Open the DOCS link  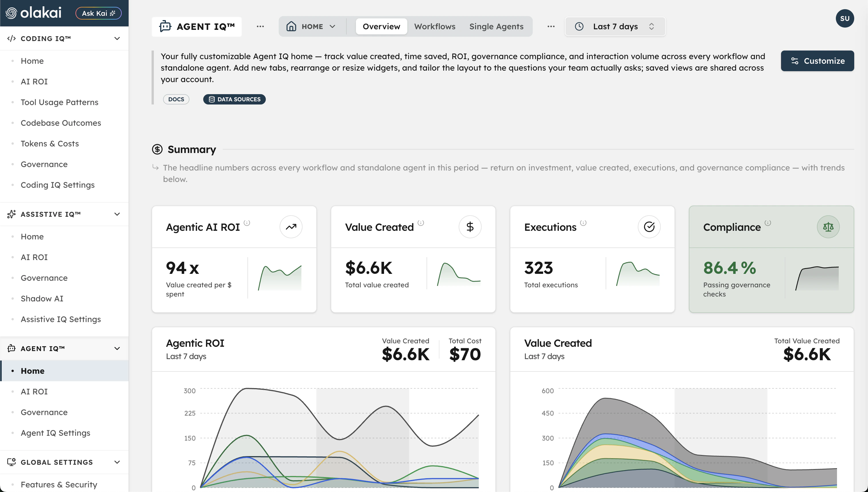pos(176,99)
